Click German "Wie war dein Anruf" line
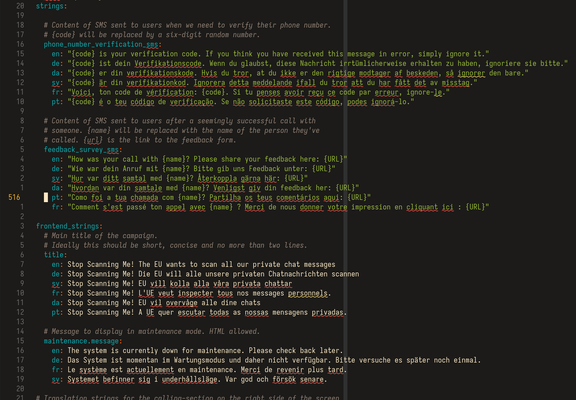Screen dimensions: 576x400 194,169
